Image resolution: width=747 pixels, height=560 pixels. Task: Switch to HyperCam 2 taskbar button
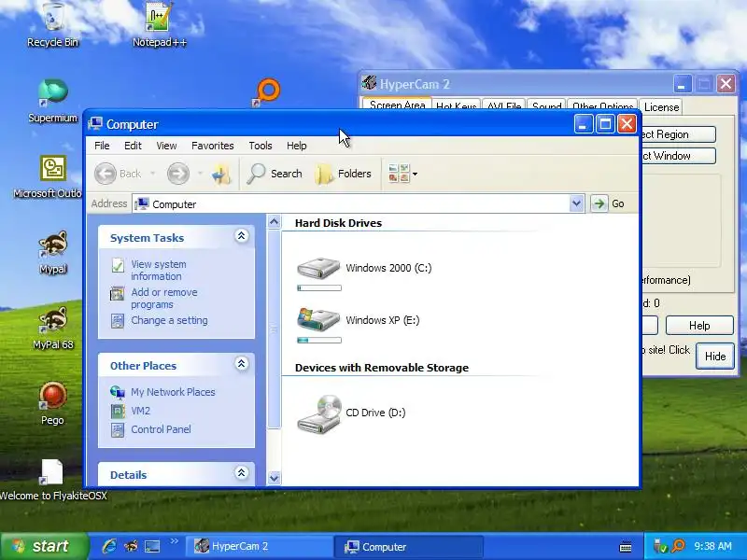pyautogui.click(x=259, y=547)
